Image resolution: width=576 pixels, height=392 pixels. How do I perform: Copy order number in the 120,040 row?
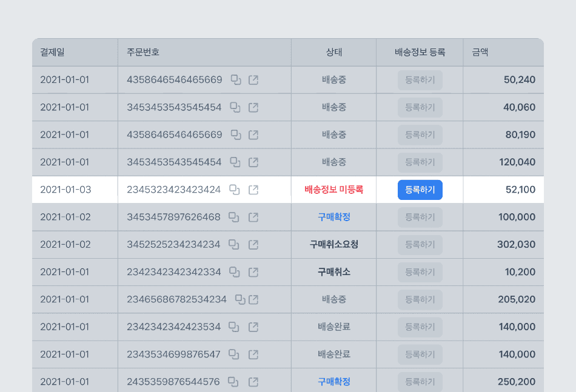click(x=235, y=162)
